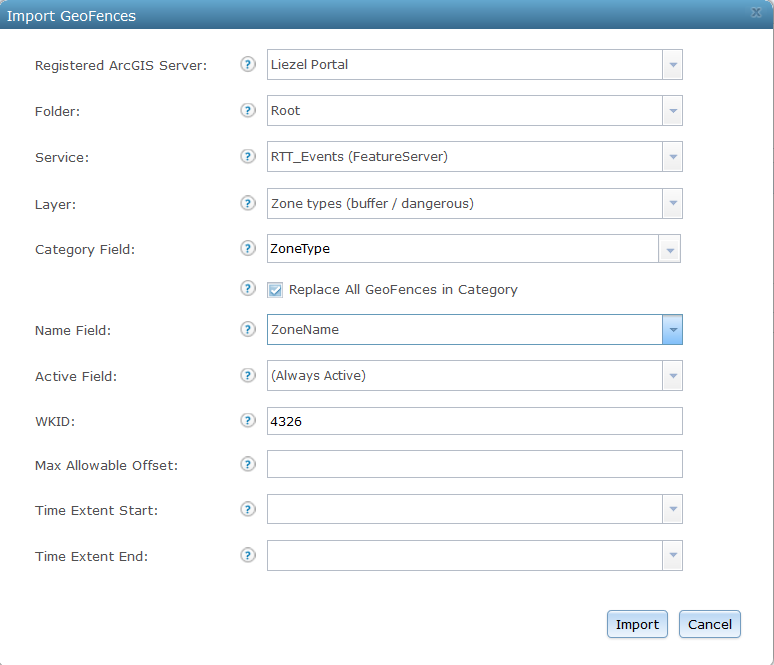Show help for Category Field

point(248,249)
